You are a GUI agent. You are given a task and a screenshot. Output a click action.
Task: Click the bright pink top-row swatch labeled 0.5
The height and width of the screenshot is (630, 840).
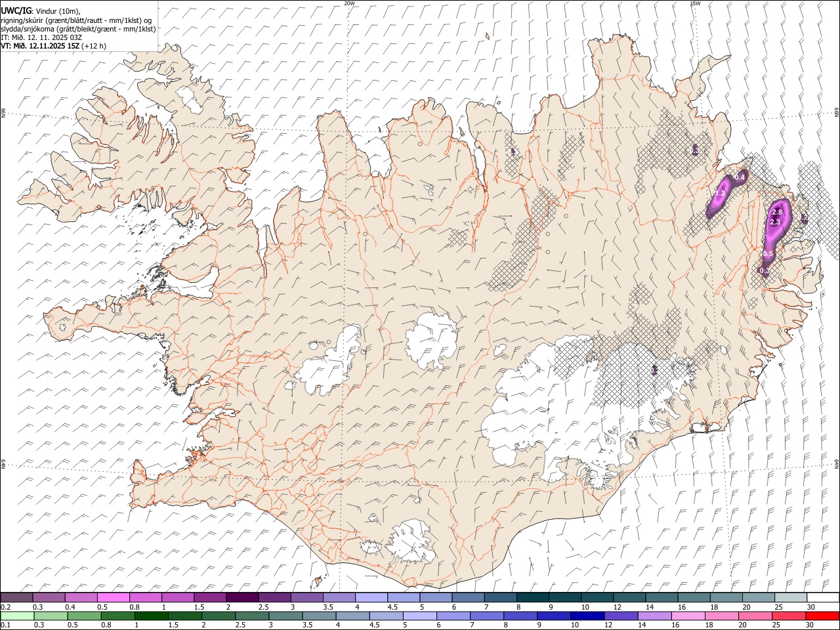click(x=114, y=598)
